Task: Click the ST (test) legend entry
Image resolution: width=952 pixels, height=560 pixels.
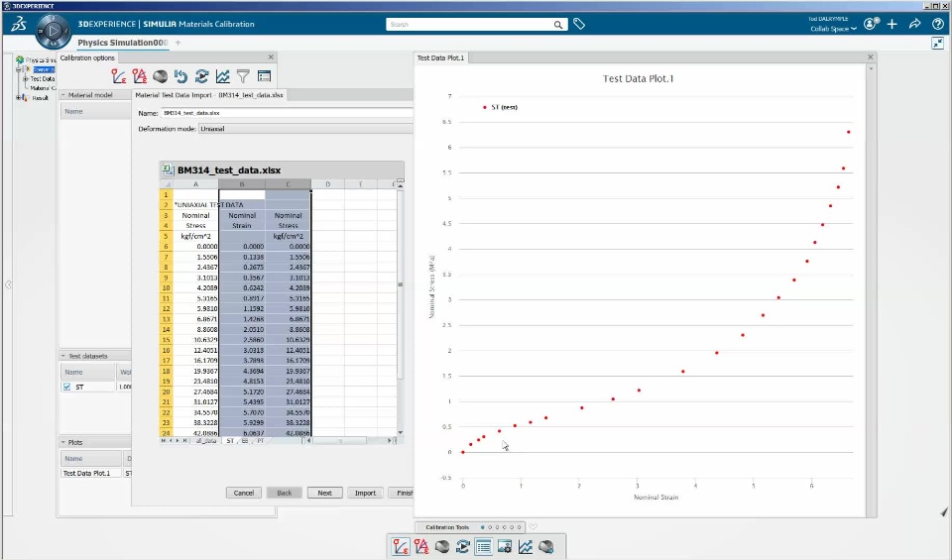Action: (x=500, y=107)
